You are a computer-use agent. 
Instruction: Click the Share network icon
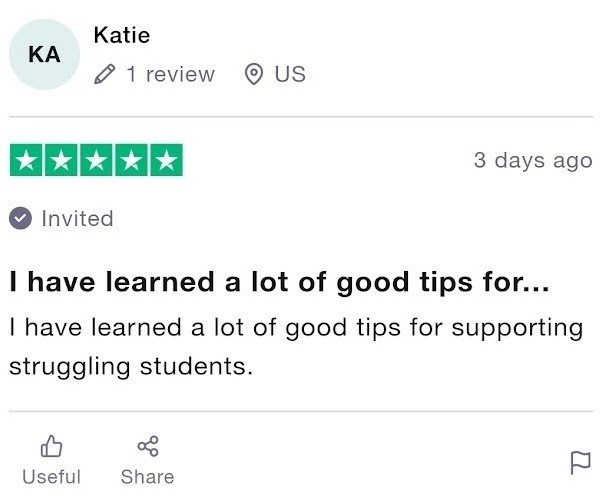click(147, 445)
